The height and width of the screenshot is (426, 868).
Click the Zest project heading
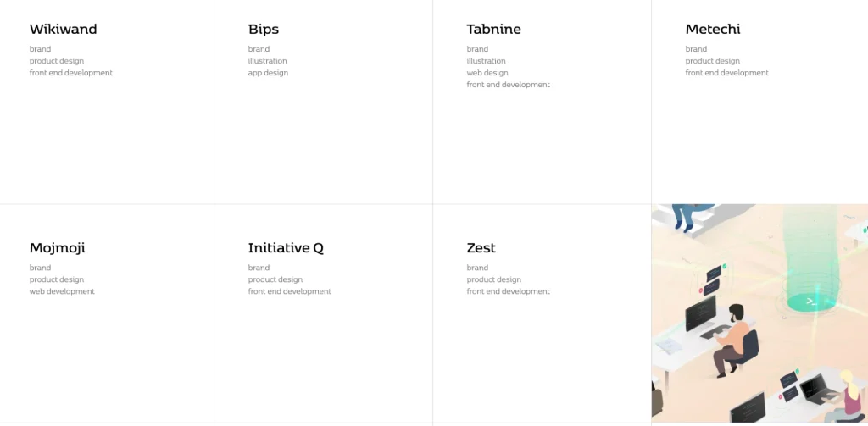tap(481, 248)
